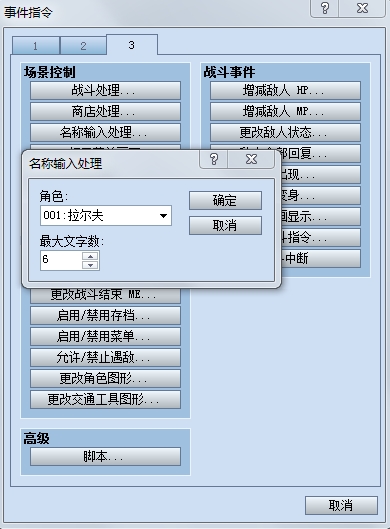Cancel the 事件指令 window with 取消
390x529 pixels.
tap(341, 505)
